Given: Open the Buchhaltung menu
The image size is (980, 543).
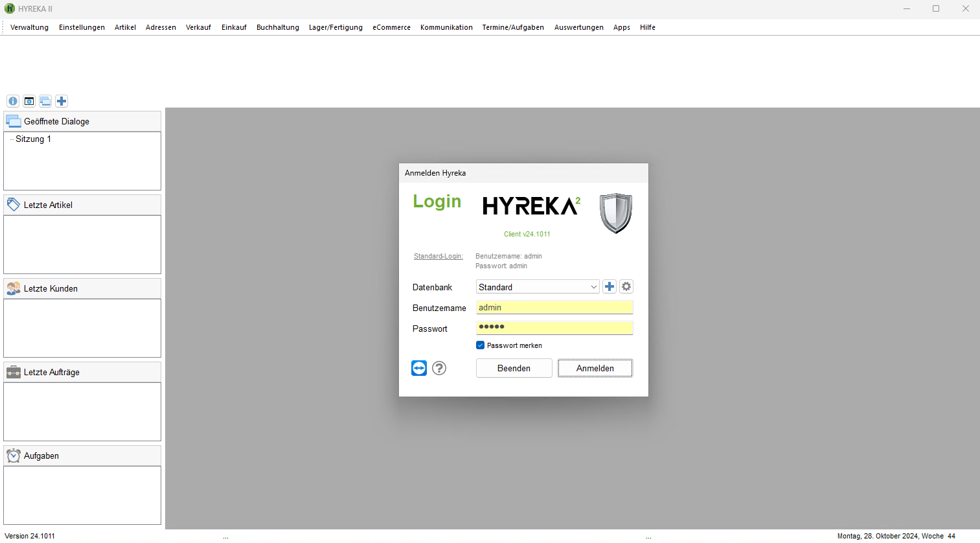Looking at the screenshot, I should (278, 27).
